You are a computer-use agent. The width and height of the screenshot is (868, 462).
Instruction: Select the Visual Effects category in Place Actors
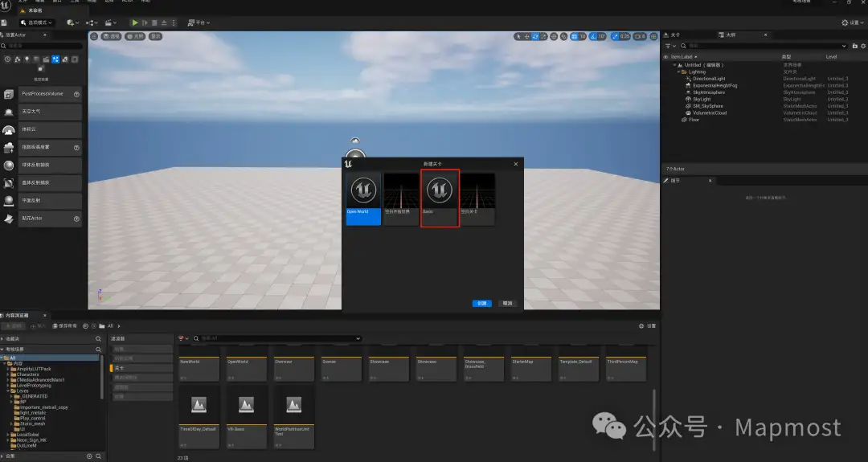pos(55,59)
